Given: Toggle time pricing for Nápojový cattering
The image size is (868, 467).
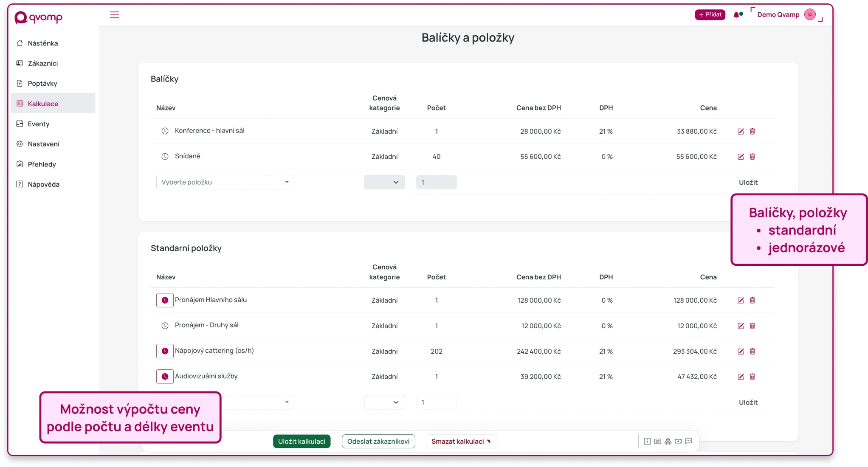Looking at the screenshot, I should [x=165, y=351].
